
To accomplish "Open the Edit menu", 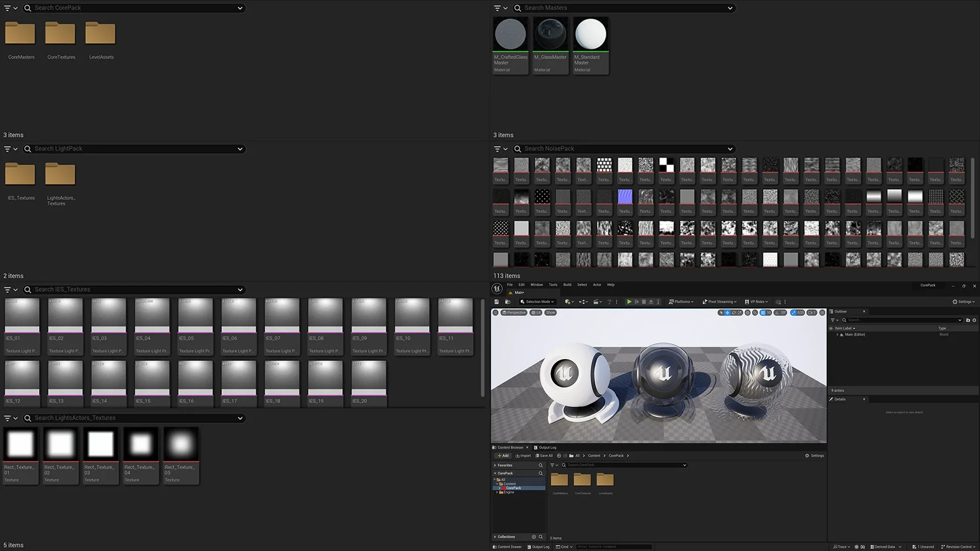I will 521,285.
